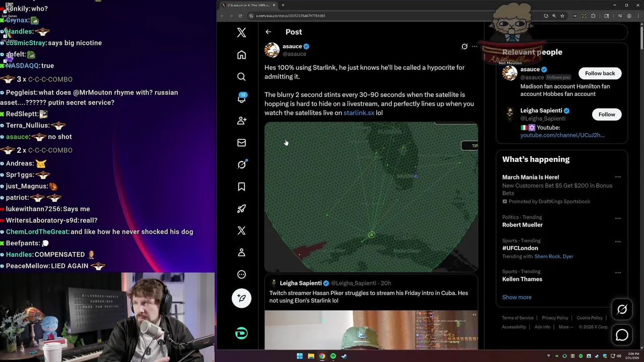Open asauce's profile picture on post
This screenshot has width=644, height=362.
[x=272, y=50]
